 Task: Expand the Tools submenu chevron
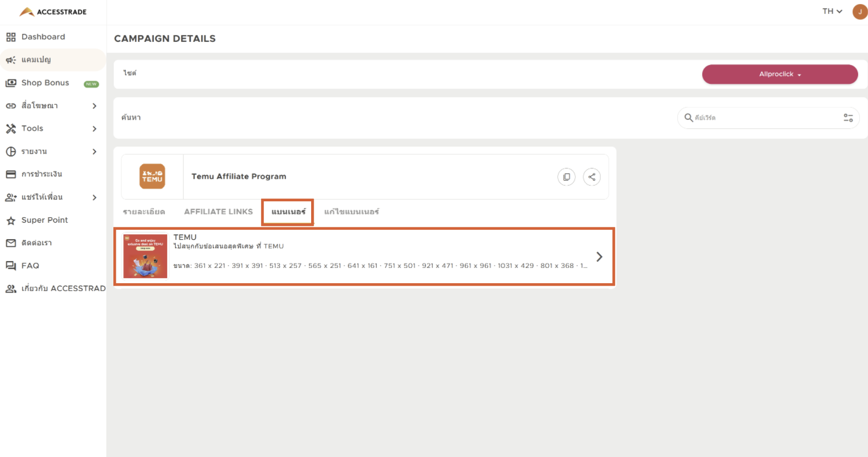pos(94,129)
